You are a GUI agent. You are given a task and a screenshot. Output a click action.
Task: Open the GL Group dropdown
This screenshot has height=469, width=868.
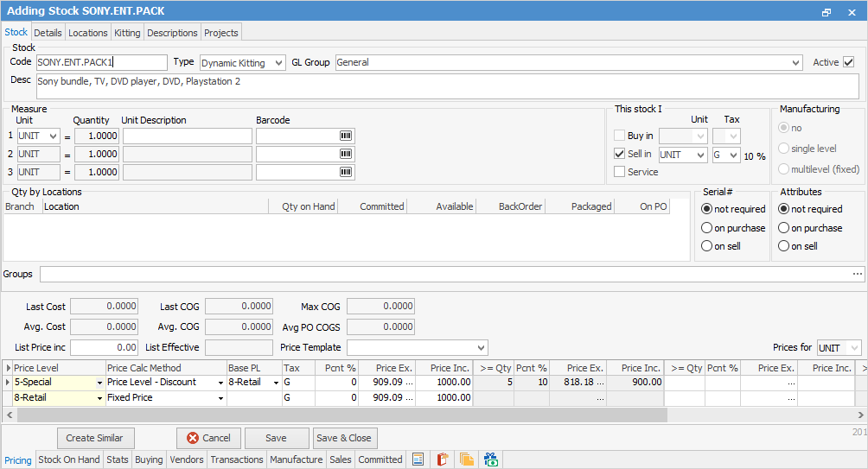(x=795, y=63)
